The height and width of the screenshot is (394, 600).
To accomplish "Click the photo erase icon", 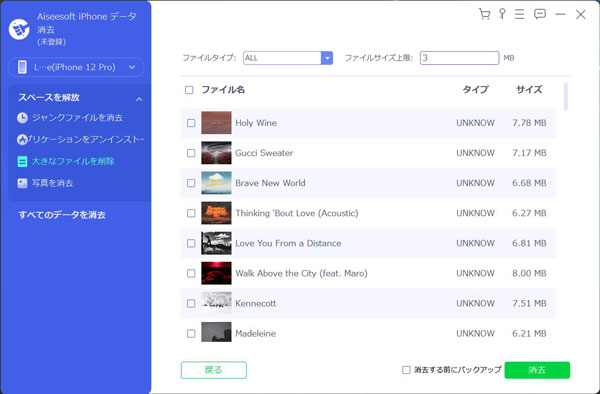I will pyautogui.click(x=22, y=183).
